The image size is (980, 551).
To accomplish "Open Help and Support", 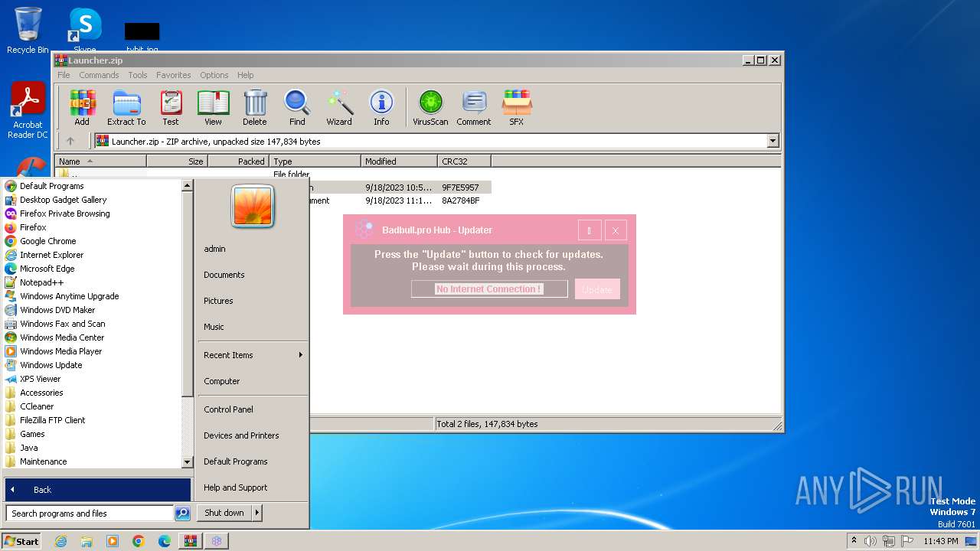I will (235, 487).
